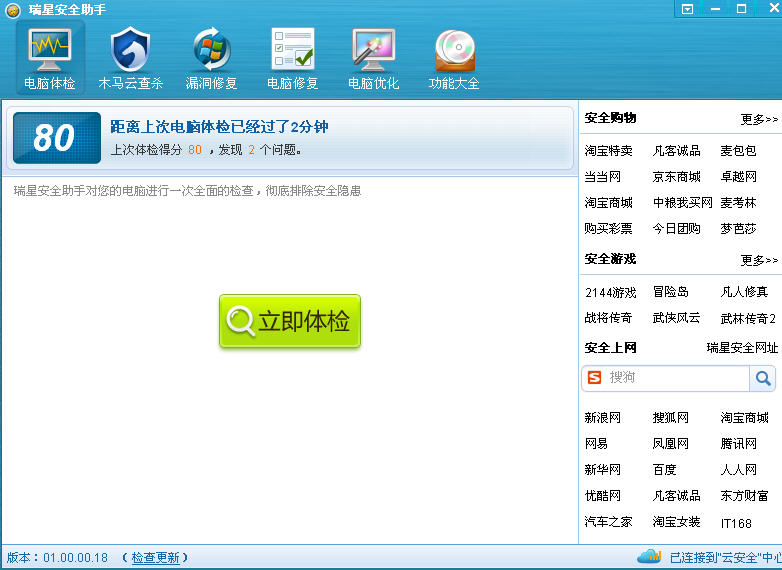Open the 梦芭莎 link
Image resolution: width=782 pixels, height=570 pixels.
coord(738,228)
